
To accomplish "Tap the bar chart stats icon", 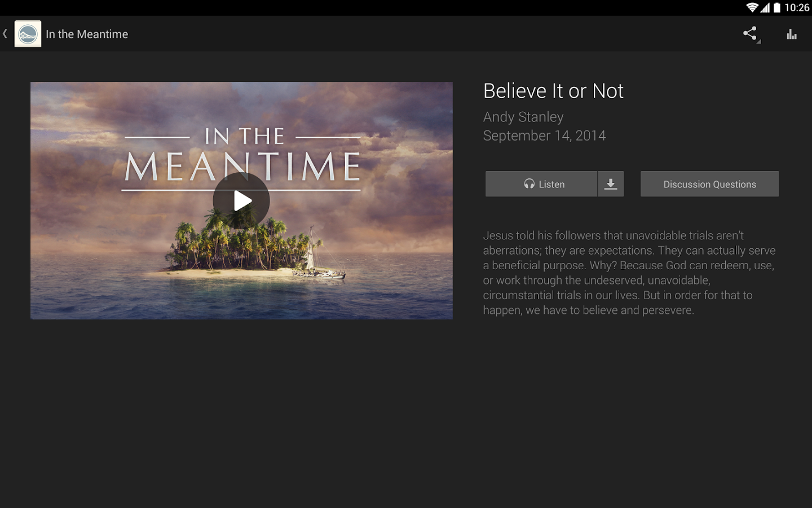I will click(x=792, y=34).
